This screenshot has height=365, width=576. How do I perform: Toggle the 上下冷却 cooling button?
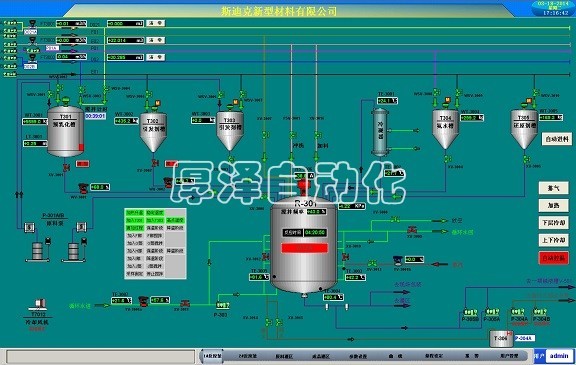click(554, 240)
